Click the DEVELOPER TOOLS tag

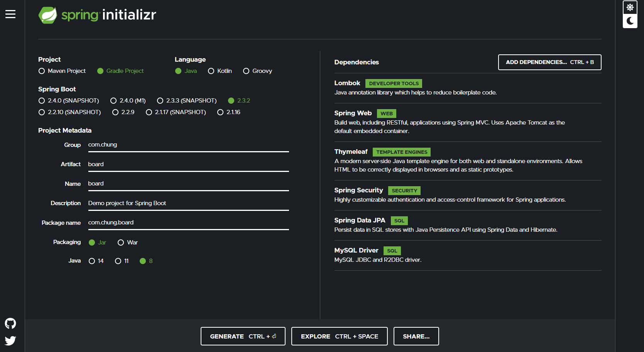click(x=394, y=83)
